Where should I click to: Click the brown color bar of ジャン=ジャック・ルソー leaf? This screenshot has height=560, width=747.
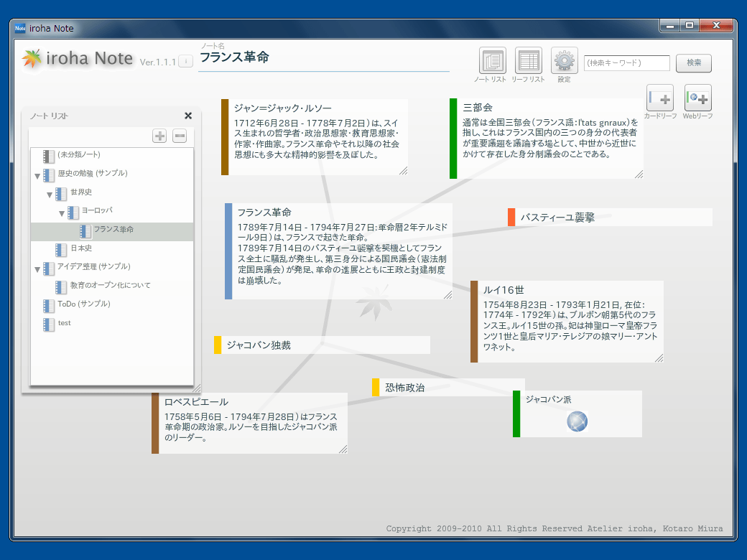coord(225,137)
